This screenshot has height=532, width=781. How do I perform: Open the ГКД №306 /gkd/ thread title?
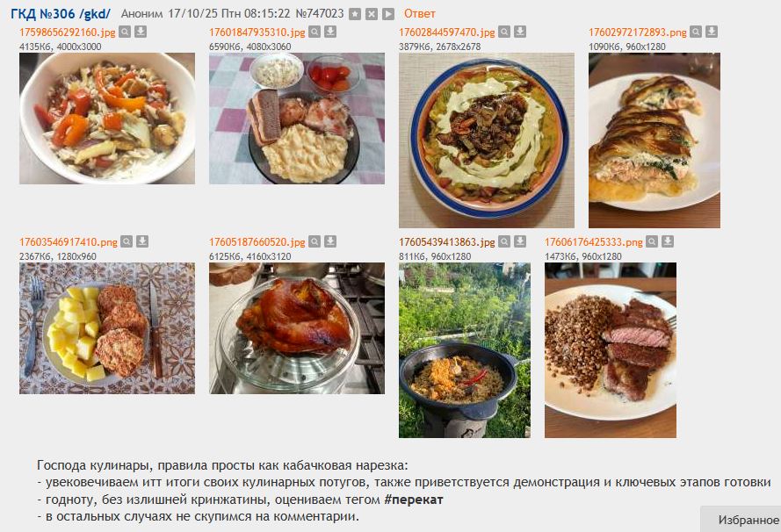(61, 14)
